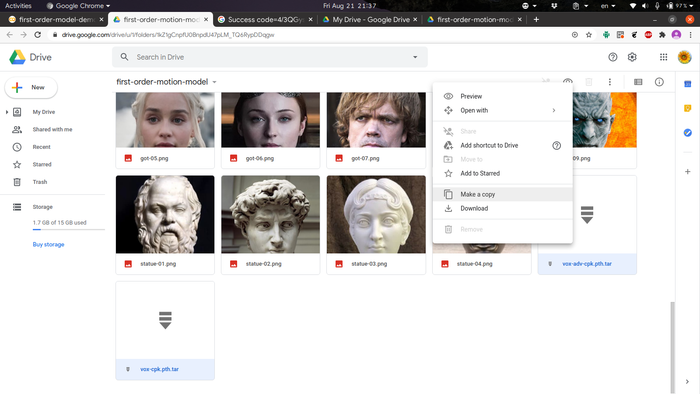Open Drive support help icon
Viewport: 700px width, 394px height.
(x=612, y=57)
